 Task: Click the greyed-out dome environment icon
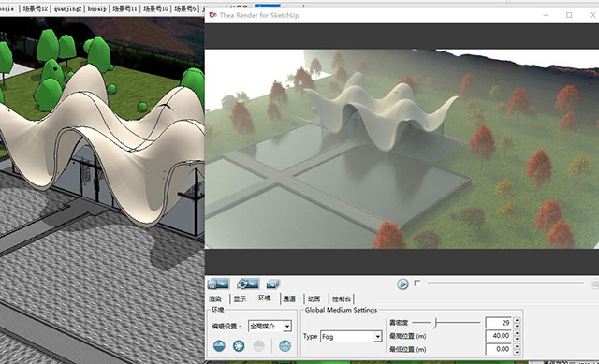[x=259, y=346]
